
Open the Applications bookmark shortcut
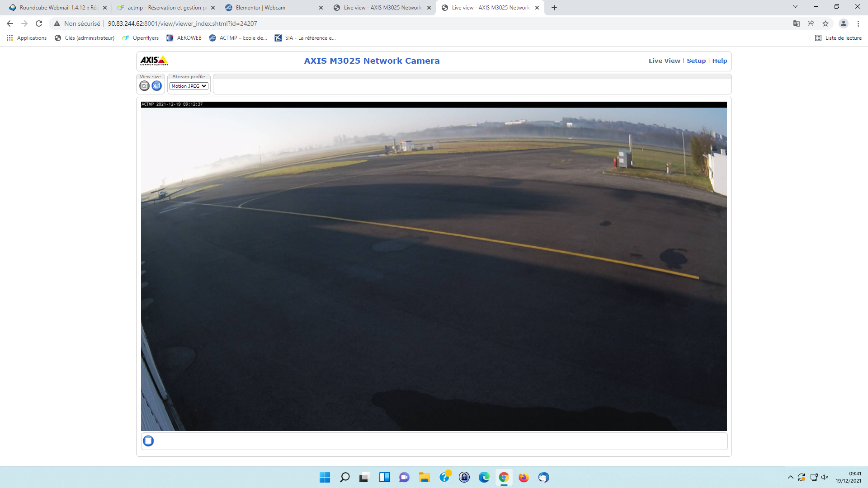[27, 38]
